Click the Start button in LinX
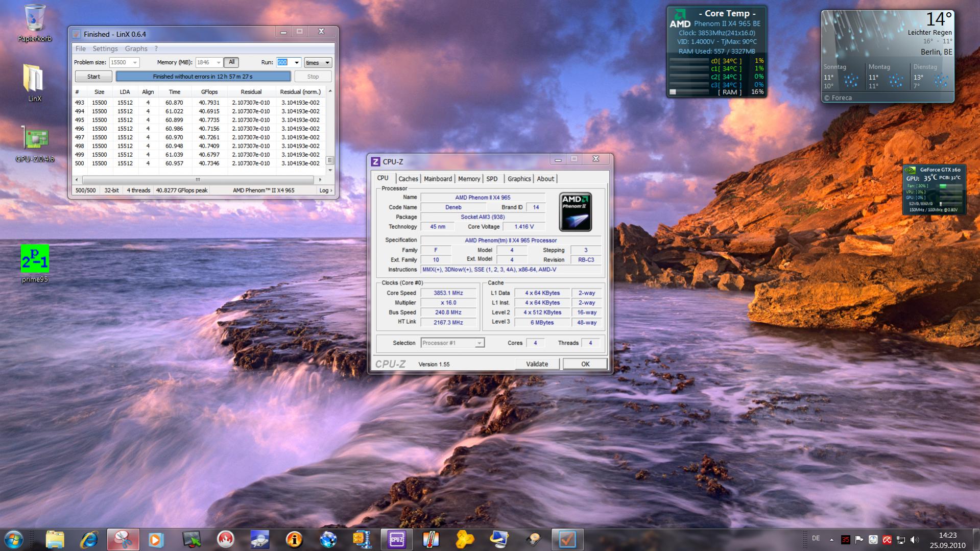The height and width of the screenshot is (551, 980). (x=93, y=77)
